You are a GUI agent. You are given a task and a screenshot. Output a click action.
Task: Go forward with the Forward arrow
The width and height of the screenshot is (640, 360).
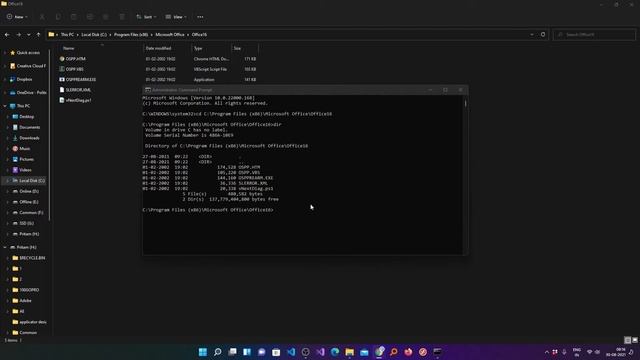[x=18, y=35]
